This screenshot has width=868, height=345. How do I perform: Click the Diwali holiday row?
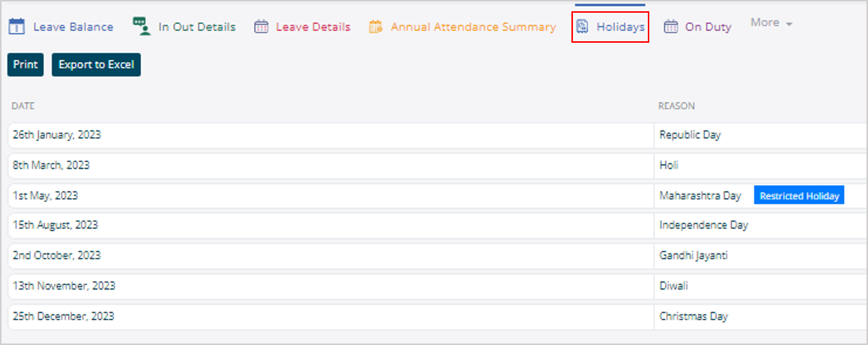[673, 286]
